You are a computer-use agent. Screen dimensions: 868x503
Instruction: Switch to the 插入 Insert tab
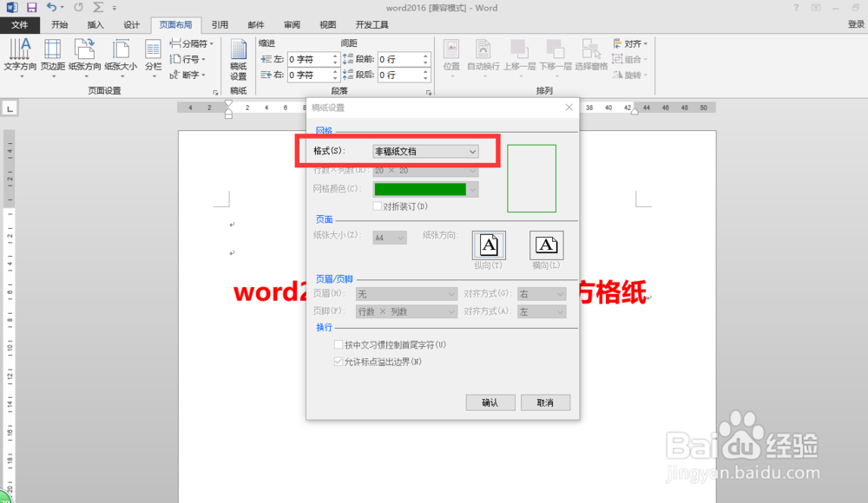(95, 25)
